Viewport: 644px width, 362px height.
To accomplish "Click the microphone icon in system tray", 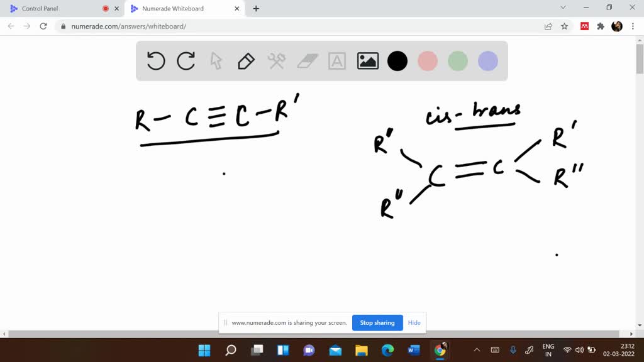I will pyautogui.click(x=513, y=350).
